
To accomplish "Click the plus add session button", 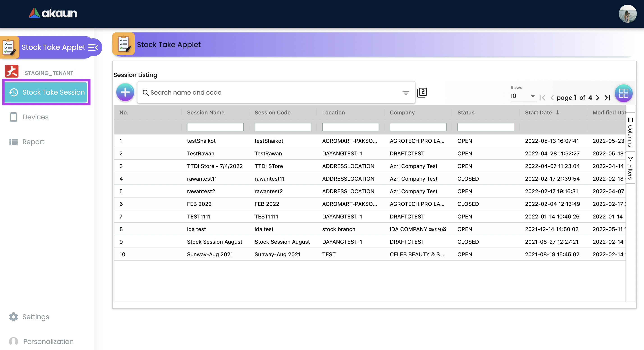I will (x=125, y=92).
